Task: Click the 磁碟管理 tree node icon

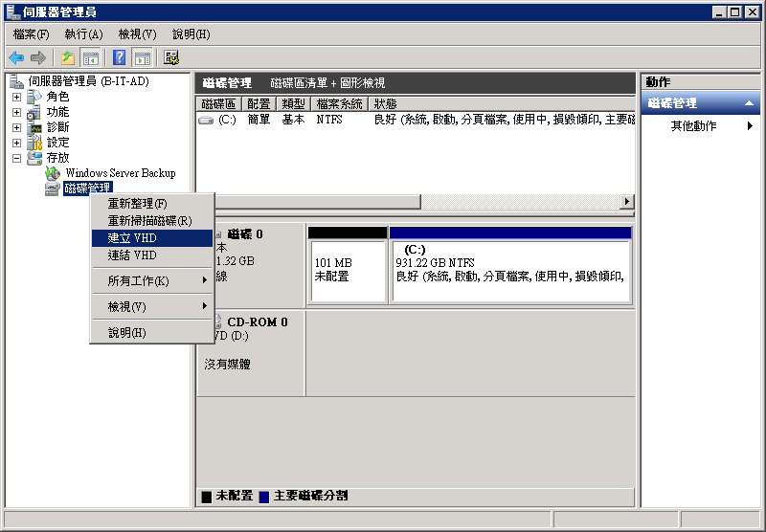Action: (53, 188)
